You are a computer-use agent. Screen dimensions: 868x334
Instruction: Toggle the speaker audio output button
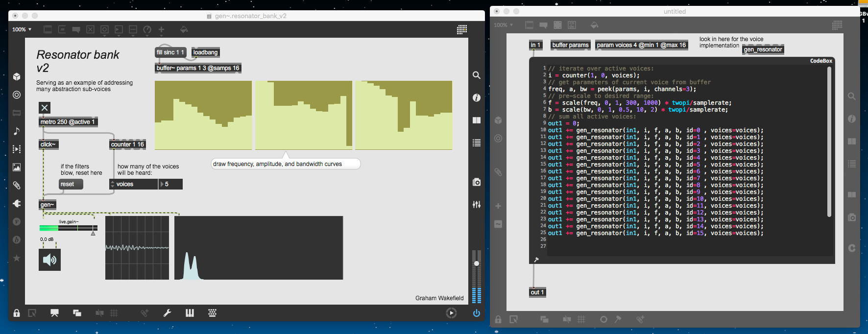[49, 260]
